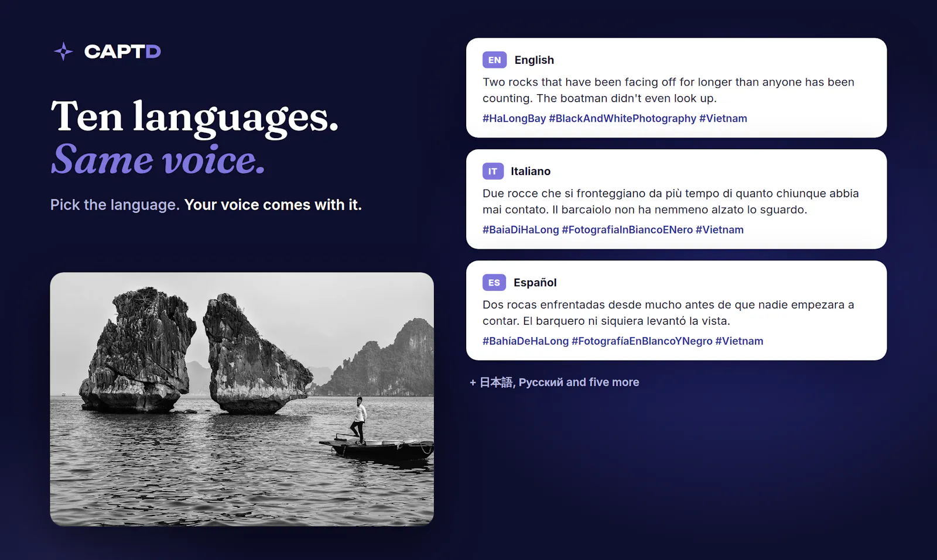The image size is (937, 560).
Task: Select the EN language badge
Action: coord(494,60)
